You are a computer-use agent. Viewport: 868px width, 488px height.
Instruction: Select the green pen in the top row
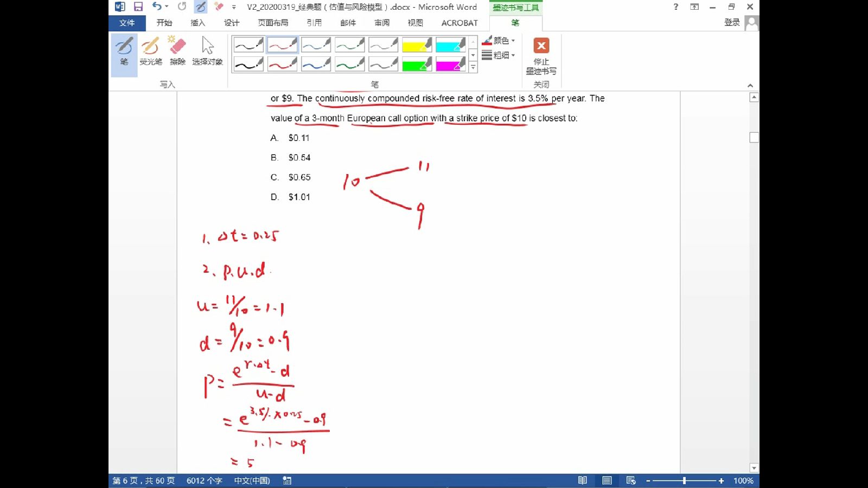349,44
